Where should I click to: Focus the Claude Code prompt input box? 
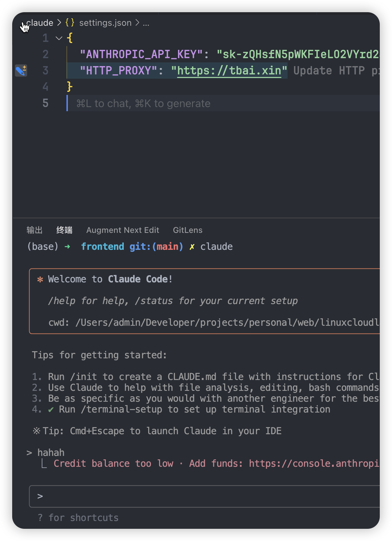(x=204, y=496)
